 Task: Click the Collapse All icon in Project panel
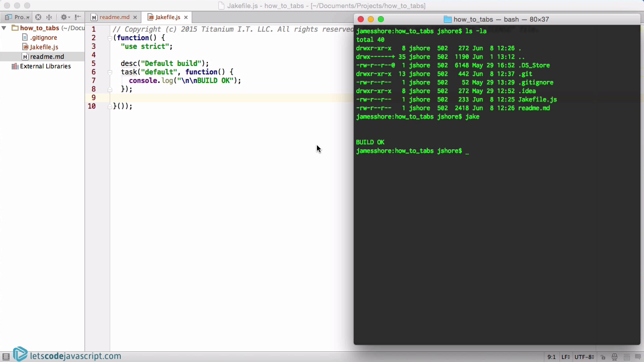tap(49, 17)
